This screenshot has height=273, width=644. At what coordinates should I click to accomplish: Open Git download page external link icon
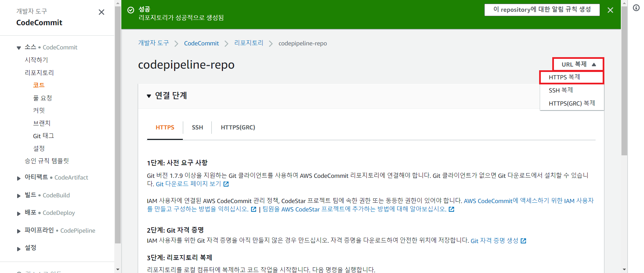(226, 184)
